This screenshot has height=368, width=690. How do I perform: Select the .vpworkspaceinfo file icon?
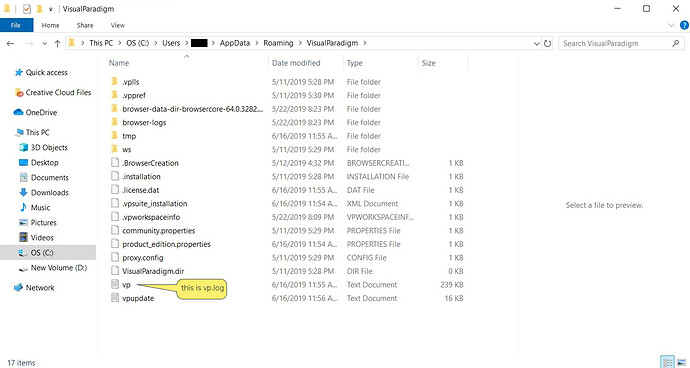(115, 217)
